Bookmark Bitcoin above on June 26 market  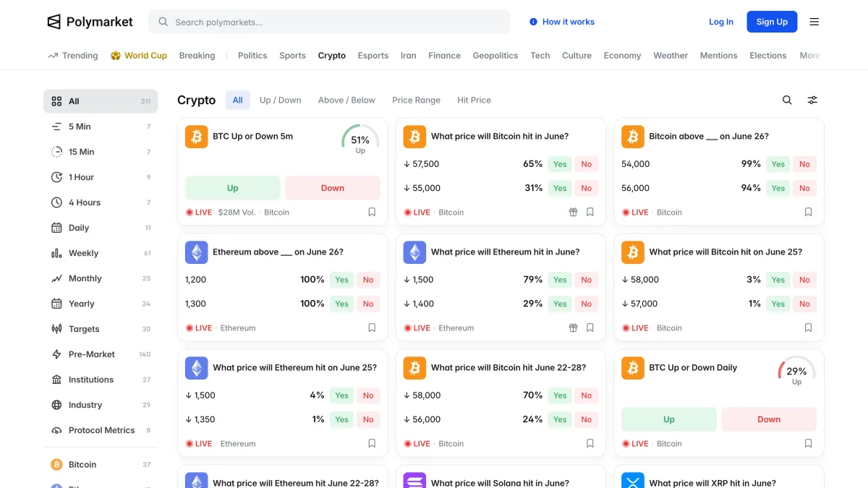[809, 213]
